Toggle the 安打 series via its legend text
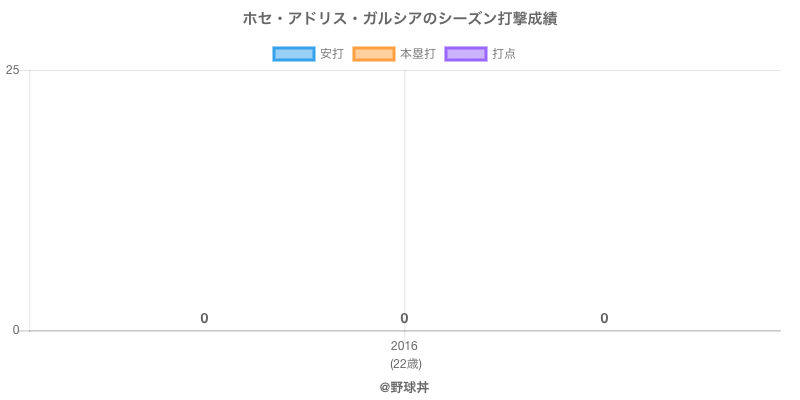 pos(331,54)
